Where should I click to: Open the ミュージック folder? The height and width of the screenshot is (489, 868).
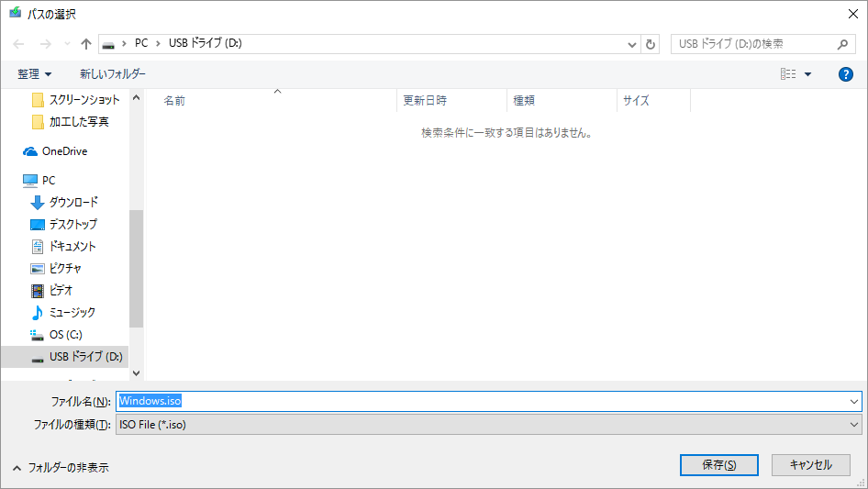pos(63,312)
